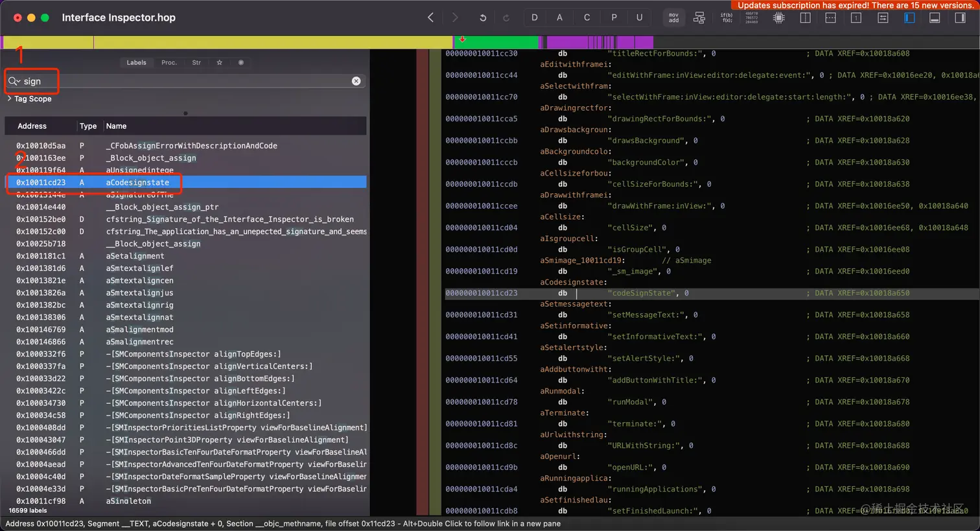Navigate back in history

pyautogui.click(x=430, y=18)
